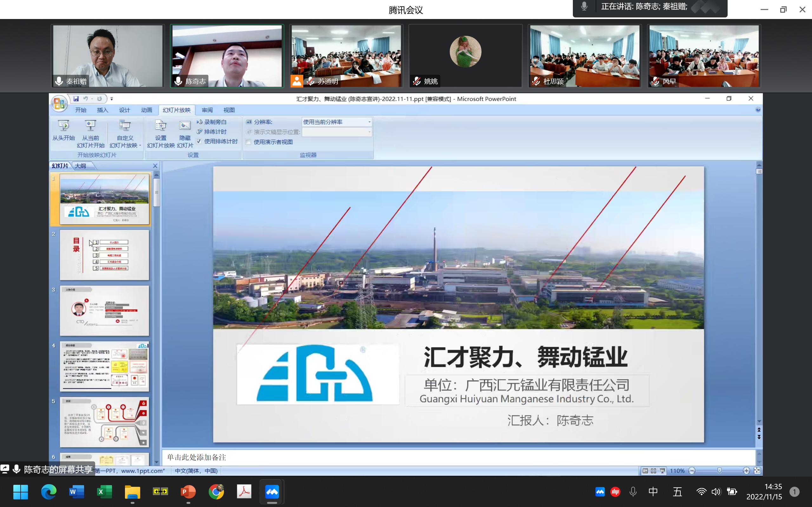Open the 使用当前分辨率 resolution dropdown
812x507 pixels.
click(x=369, y=122)
